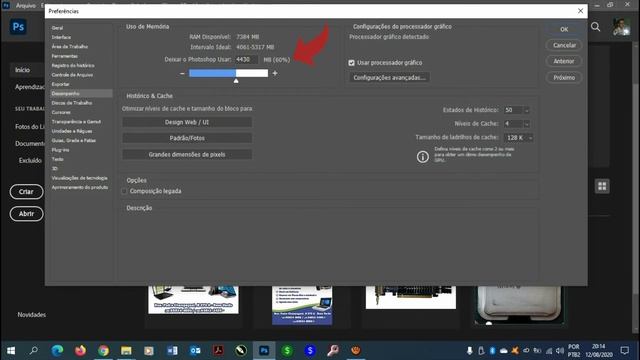The width and height of the screenshot is (640, 360).
Task: Select the Exportar preferences category
Action: (60, 84)
